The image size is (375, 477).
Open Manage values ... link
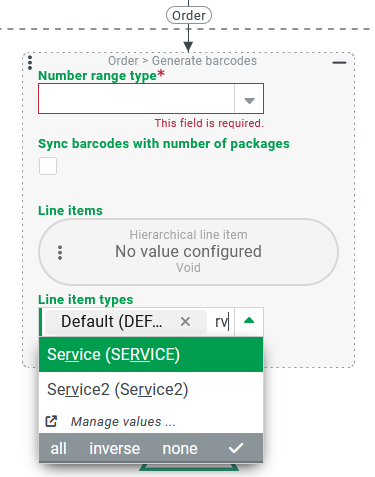pyautogui.click(x=123, y=422)
